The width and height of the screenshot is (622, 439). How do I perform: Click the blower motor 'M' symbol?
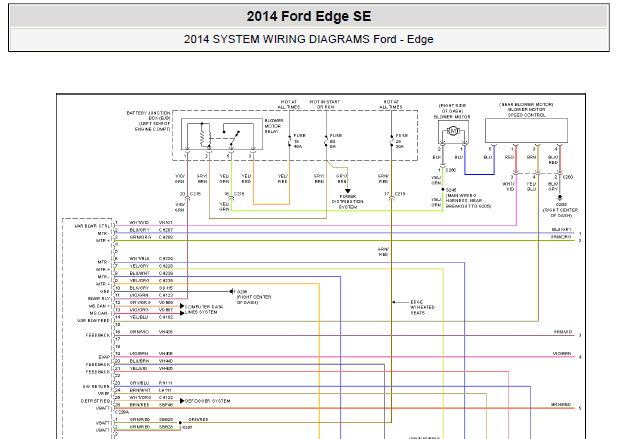(453, 131)
